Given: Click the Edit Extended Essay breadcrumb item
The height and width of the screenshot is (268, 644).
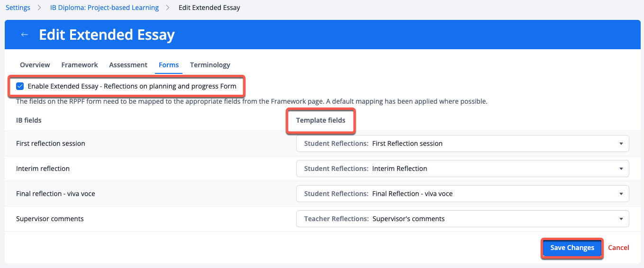Looking at the screenshot, I should tap(209, 8).
